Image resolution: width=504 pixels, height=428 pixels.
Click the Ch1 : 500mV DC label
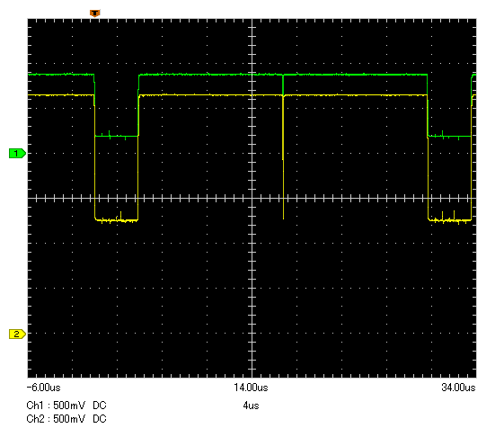pyautogui.click(x=66, y=406)
